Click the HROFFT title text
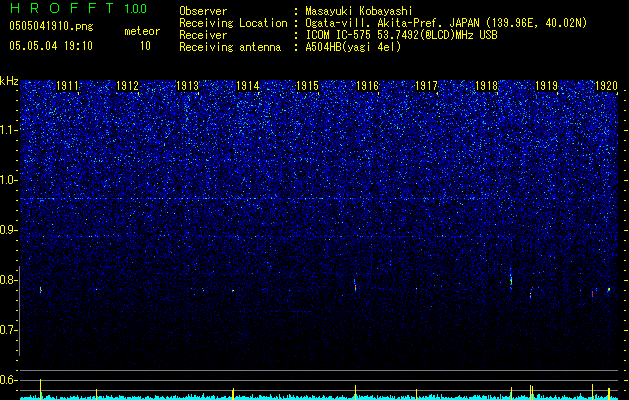Screen dimensions: 629x400 [62, 8]
